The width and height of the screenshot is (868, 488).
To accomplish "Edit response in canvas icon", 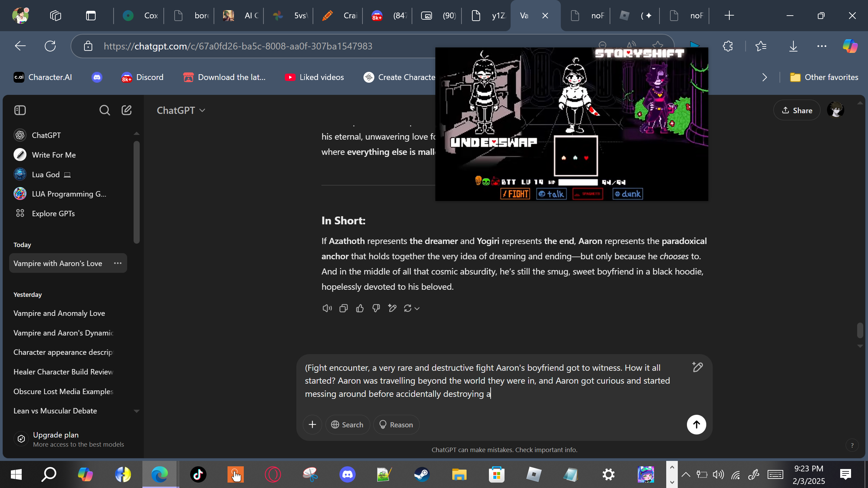I will click(392, 308).
